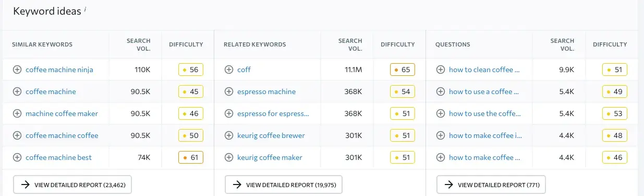The height and width of the screenshot is (196, 644).
Task: Click difficulty badge 53 for 'how to use the coffe...'
Action: pyautogui.click(x=614, y=113)
